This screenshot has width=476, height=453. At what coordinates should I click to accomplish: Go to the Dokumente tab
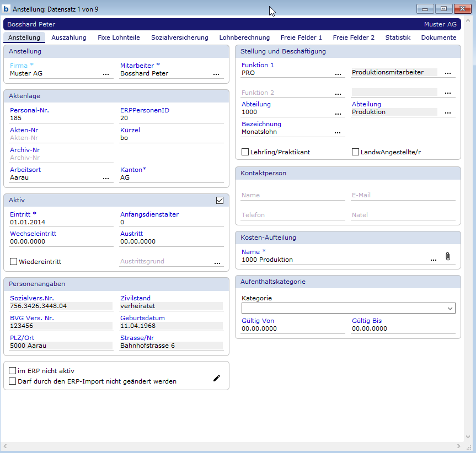coord(438,37)
